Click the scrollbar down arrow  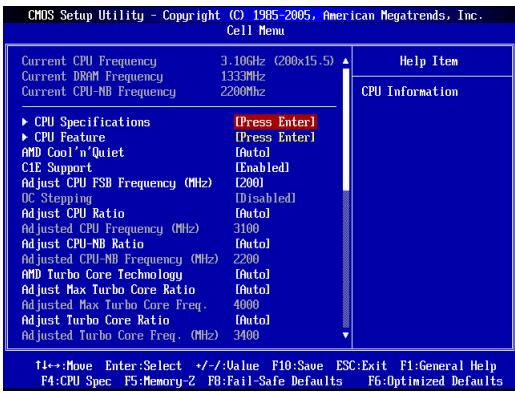pos(346,335)
